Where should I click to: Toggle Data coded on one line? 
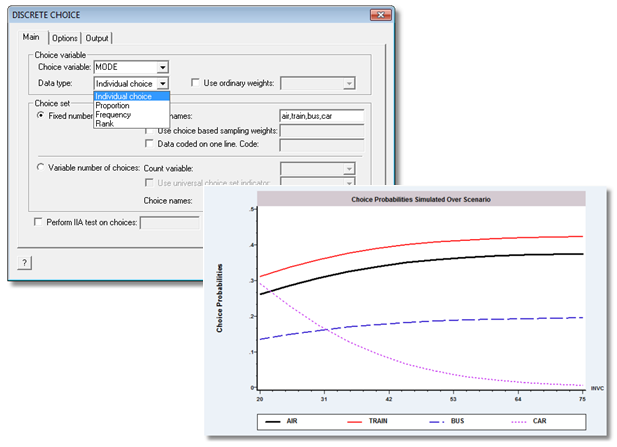tap(151, 145)
